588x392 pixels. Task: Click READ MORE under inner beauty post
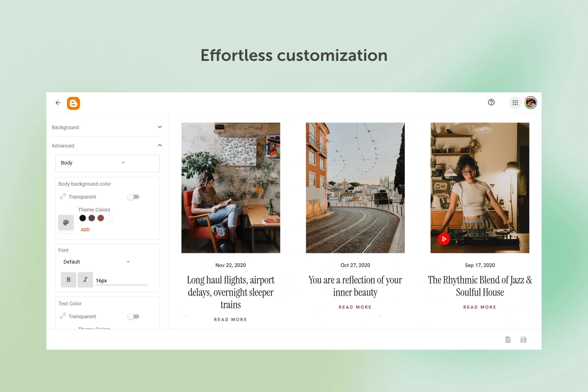click(355, 307)
